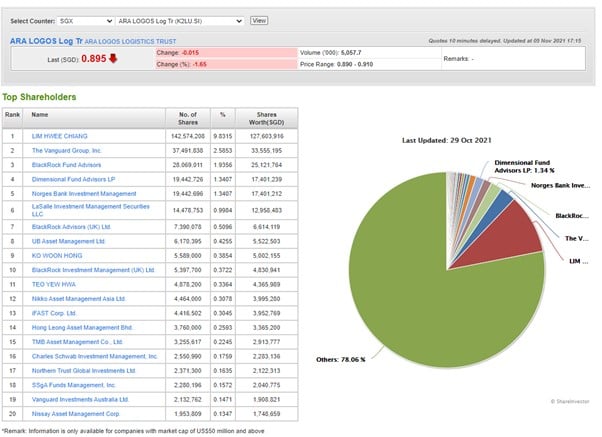The width and height of the screenshot is (602, 437).
Task: Open the ARA LOGOS Log Tr counter dropdown
Action: 180,21
